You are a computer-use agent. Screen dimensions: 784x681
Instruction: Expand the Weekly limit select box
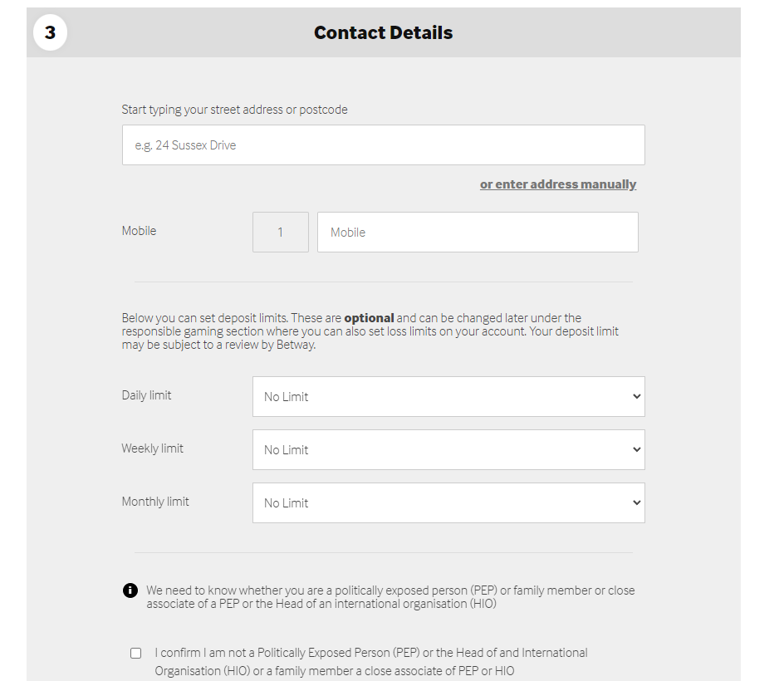[x=448, y=449]
